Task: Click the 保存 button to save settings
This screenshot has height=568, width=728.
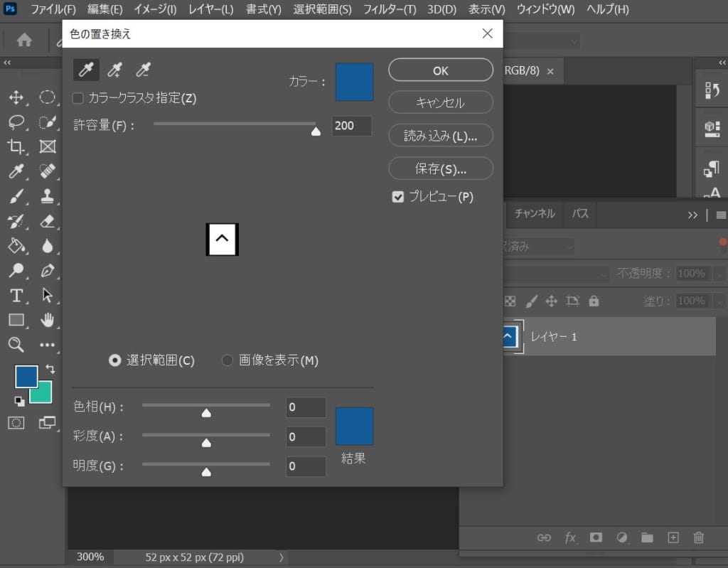Action: (x=440, y=168)
